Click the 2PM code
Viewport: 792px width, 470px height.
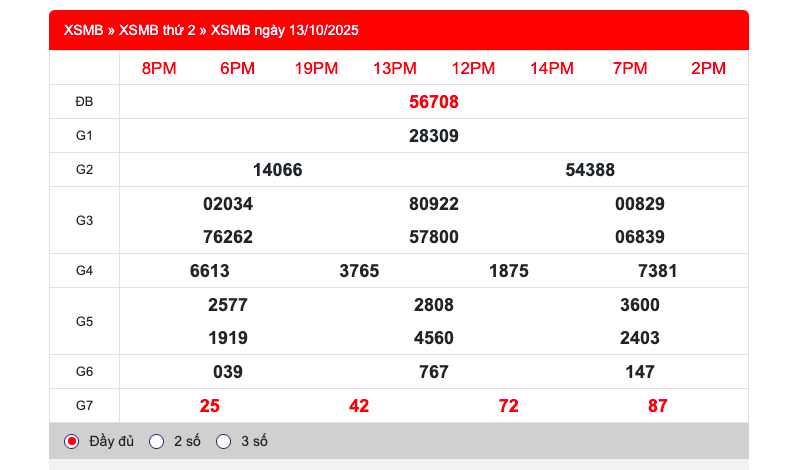708,68
